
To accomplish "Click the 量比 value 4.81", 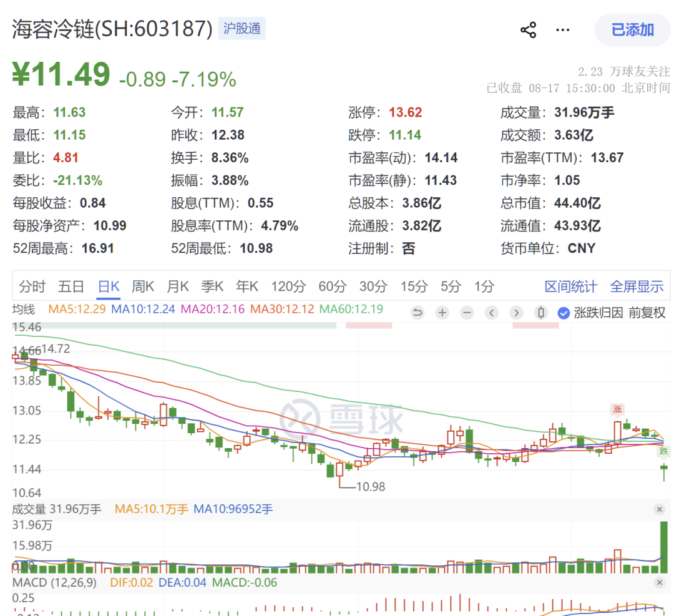I will coord(66,158).
